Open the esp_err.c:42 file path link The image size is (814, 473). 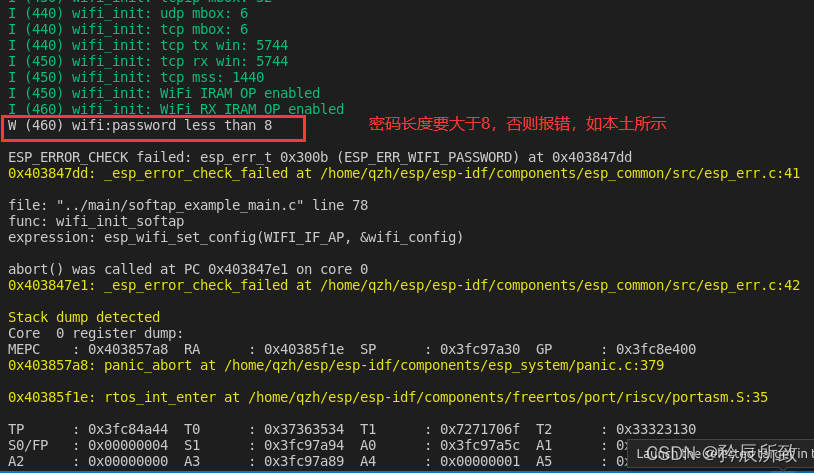click(560, 286)
